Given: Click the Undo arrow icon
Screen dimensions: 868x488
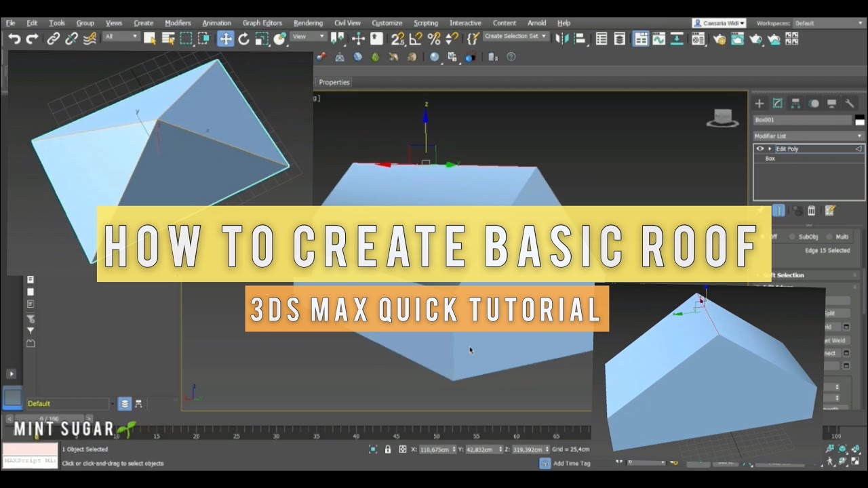Looking at the screenshot, I should pos(14,39).
